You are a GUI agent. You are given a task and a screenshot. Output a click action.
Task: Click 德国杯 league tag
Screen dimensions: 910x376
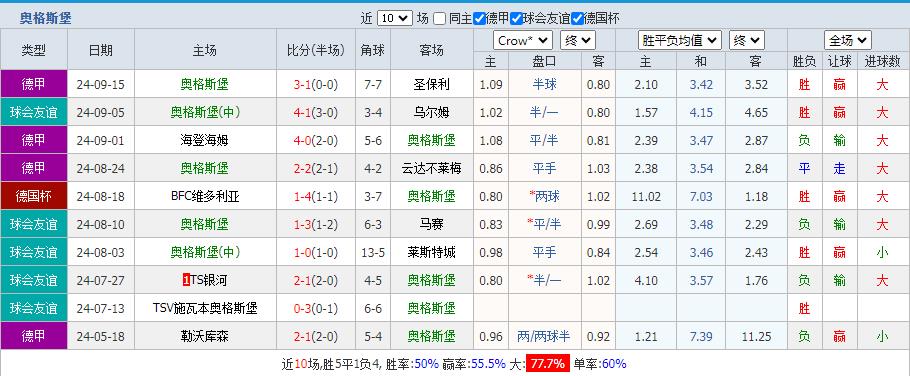tap(34, 196)
